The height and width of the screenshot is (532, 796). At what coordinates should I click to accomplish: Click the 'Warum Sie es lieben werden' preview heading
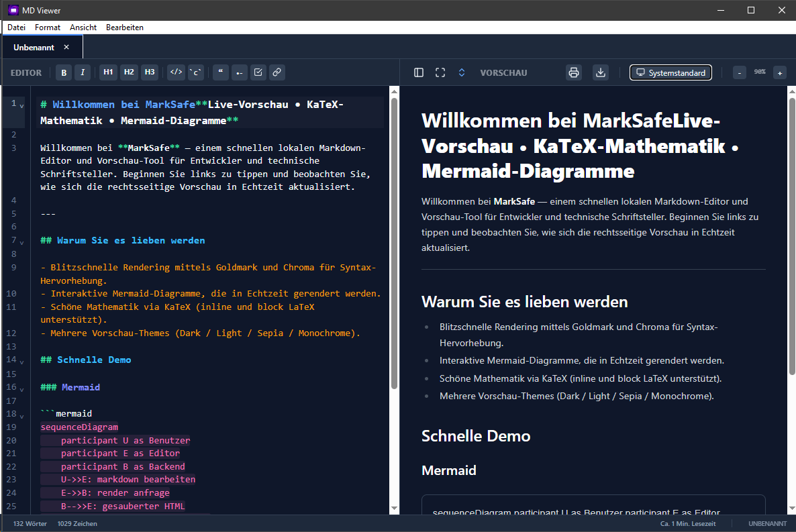(524, 302)
